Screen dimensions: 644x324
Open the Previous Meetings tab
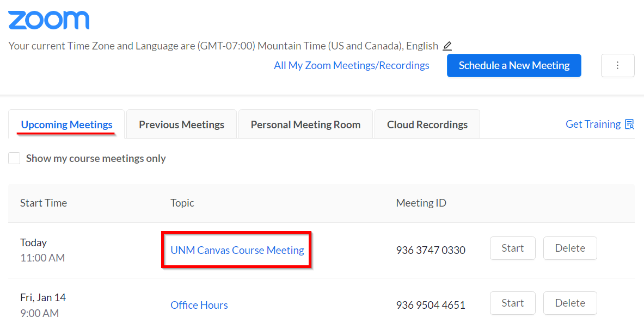[x=181, y=124]
